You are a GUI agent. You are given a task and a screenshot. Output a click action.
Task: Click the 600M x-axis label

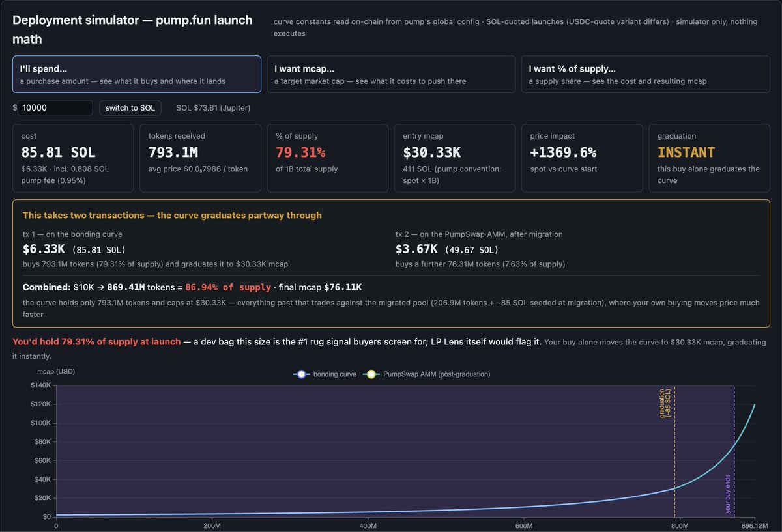tap(525, 525)
